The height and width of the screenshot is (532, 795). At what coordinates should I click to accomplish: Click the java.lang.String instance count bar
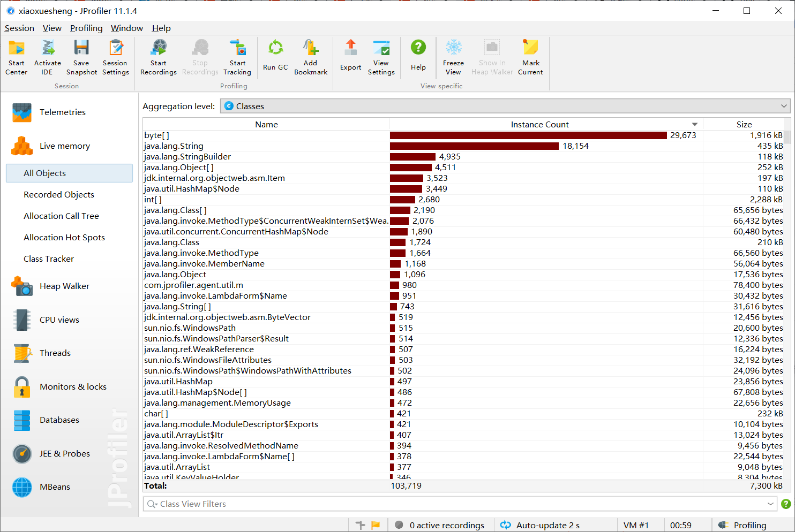(474, 146)
